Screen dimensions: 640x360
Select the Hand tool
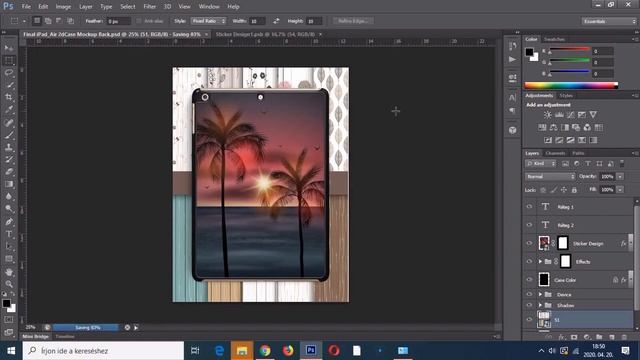click(x=9, y=272)
